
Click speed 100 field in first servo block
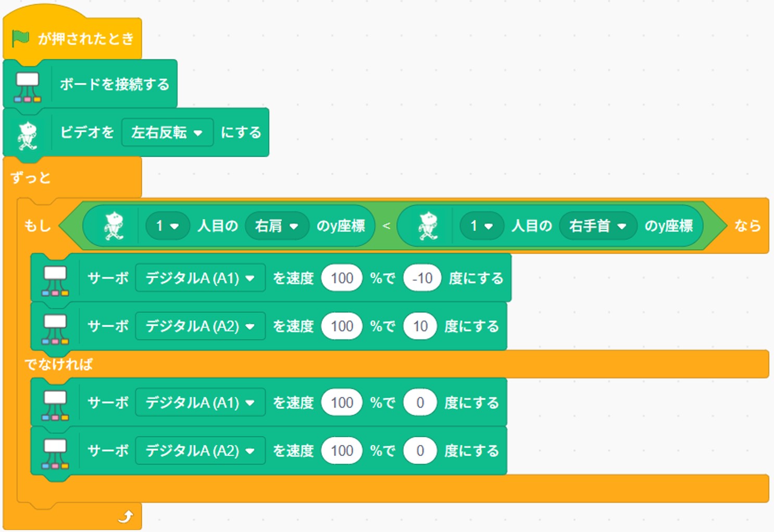342,278
